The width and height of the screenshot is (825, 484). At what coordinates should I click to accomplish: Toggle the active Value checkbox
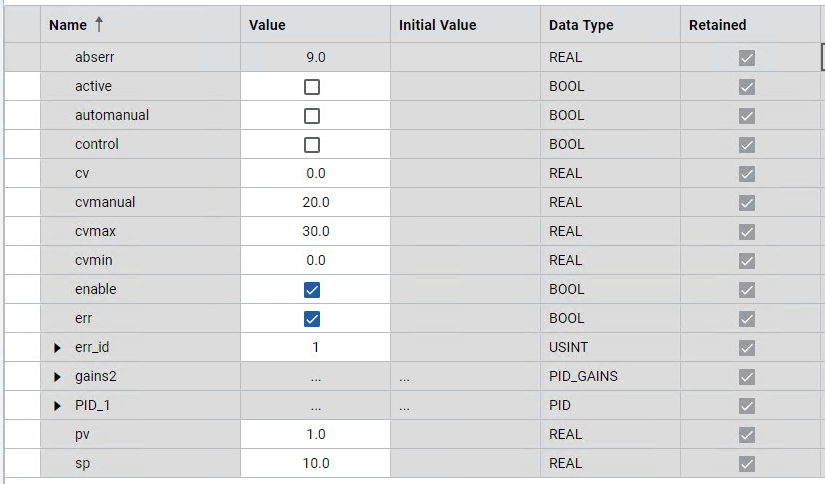pos(312,87)
